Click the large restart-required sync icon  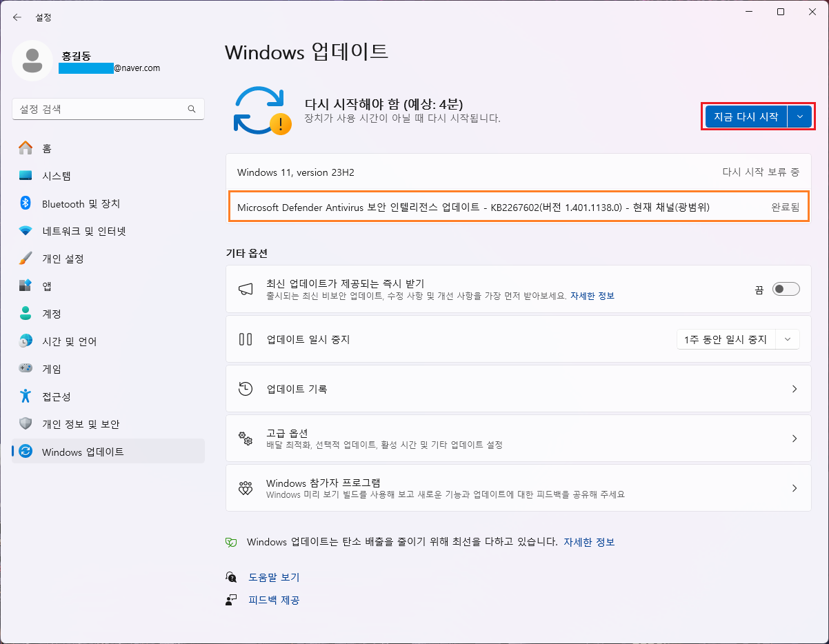point(263,110)
